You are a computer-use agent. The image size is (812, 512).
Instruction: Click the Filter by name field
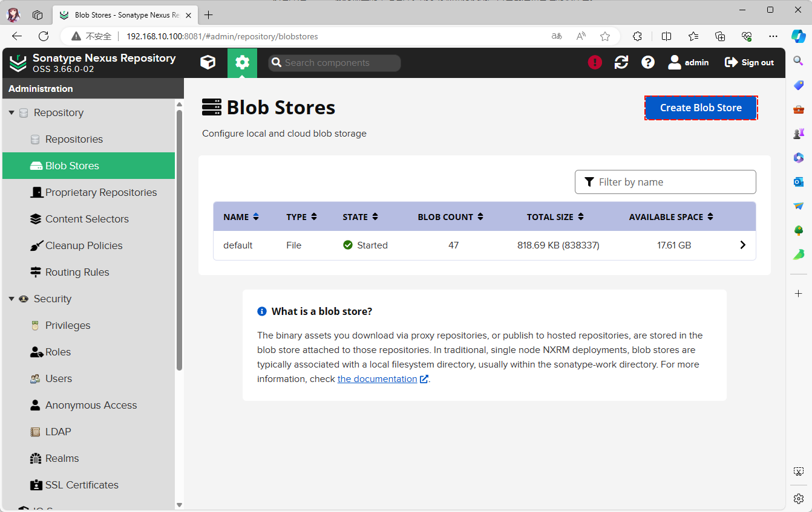pyautogui.click(x=665, y=182)
